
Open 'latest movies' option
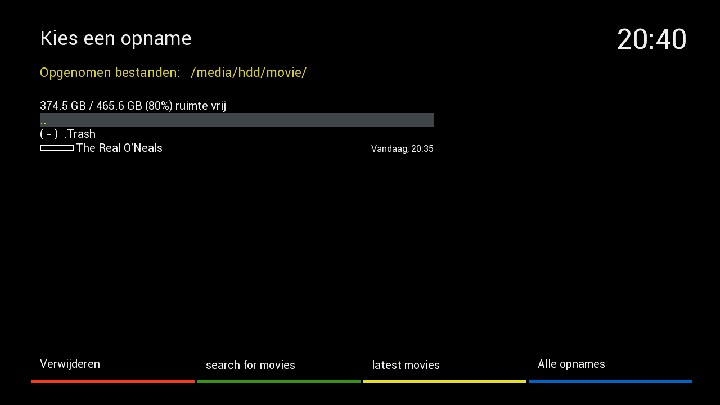pos(405,365)
